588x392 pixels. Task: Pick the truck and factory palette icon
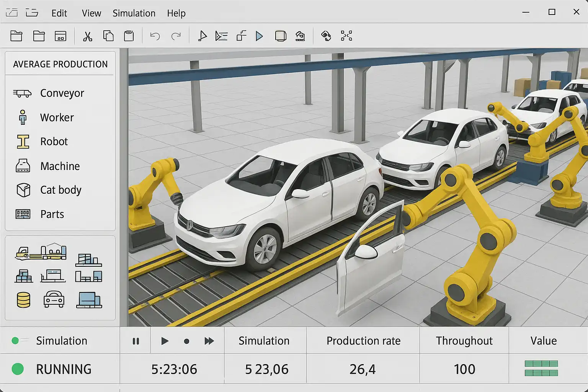[x=41, y=252]
